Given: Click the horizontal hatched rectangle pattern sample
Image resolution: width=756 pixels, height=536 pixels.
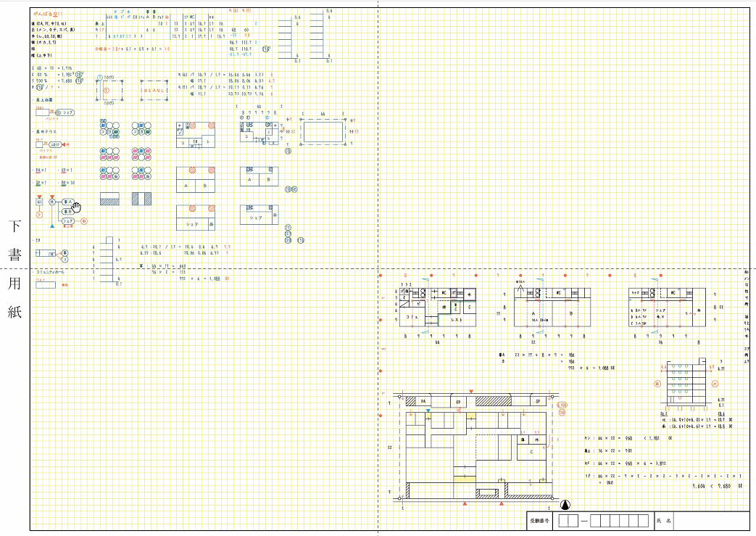Looking at the screenshot, I should tap(110, 199).
